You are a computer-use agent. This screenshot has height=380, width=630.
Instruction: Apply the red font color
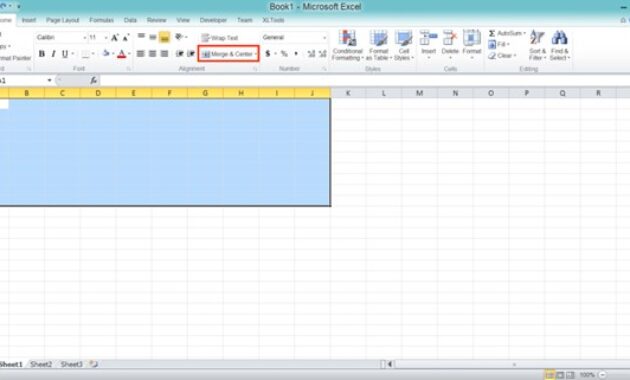(122, 54)
